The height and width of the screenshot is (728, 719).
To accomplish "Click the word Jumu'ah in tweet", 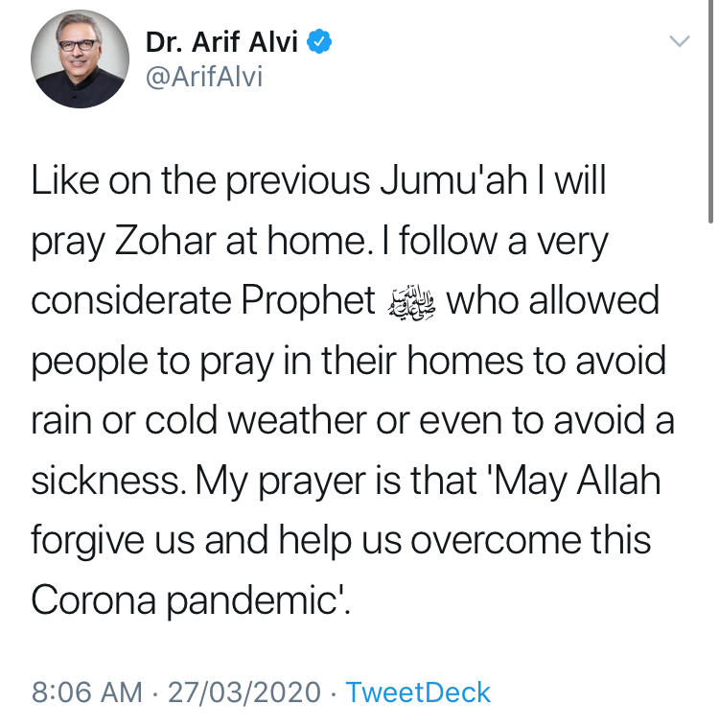I will click(453, 181).
